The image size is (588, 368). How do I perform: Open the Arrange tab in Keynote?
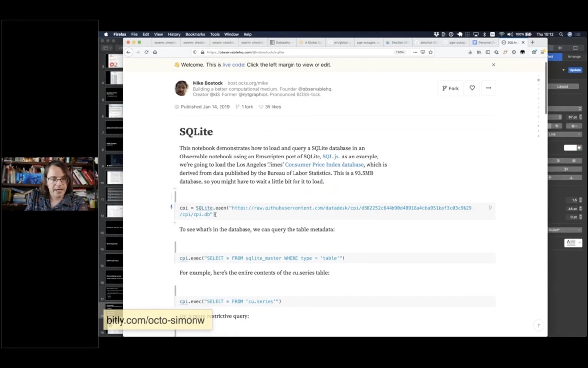pyautogui.click(x=574, y=57)
